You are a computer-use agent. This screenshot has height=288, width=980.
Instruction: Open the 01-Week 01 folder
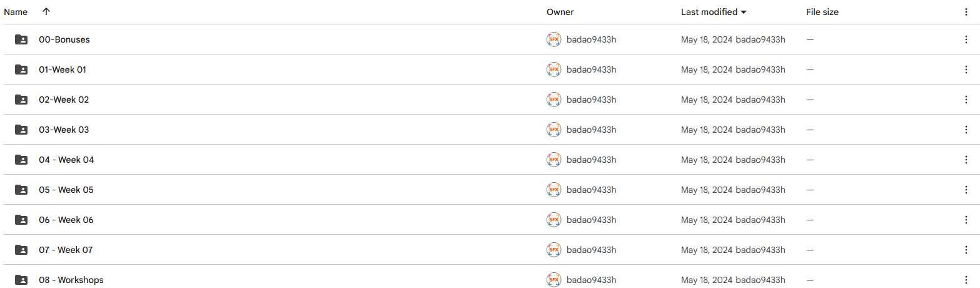[63, 69]
